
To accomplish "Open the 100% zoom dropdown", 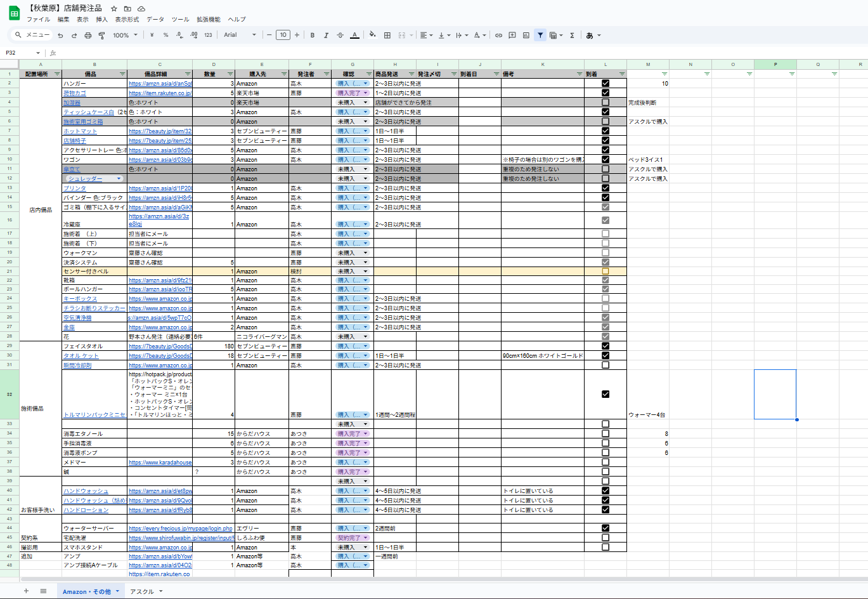I will [125, 36].
